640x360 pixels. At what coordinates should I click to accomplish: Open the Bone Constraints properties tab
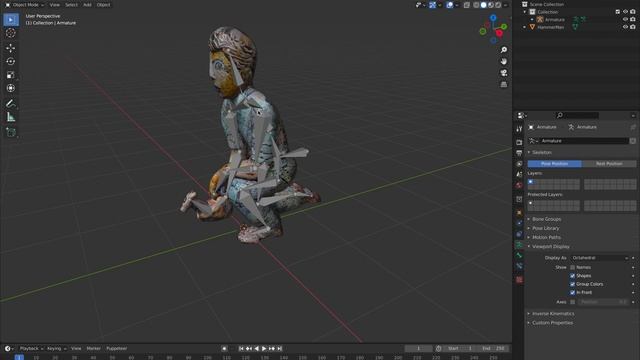[x=519, y=266]
